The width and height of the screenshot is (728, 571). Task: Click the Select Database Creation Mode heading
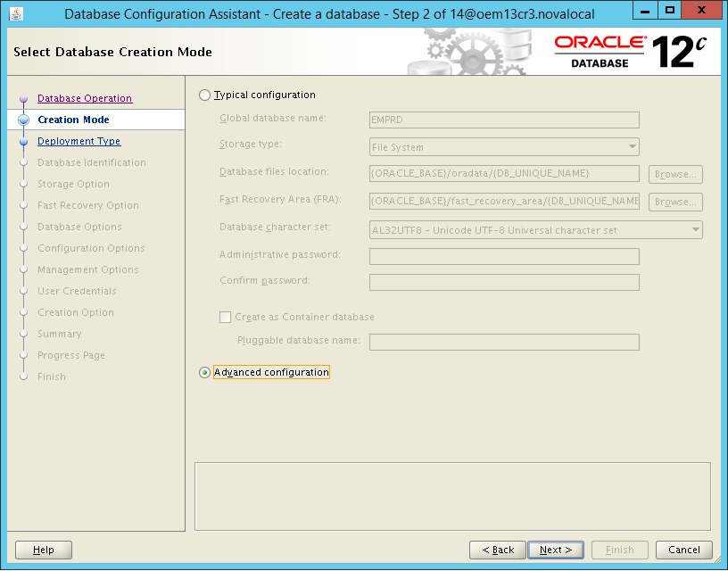pos(112,52)
